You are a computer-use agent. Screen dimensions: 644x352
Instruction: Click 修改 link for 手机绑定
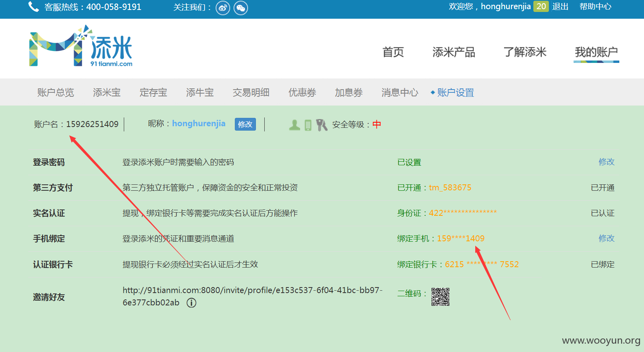point(607,238)
